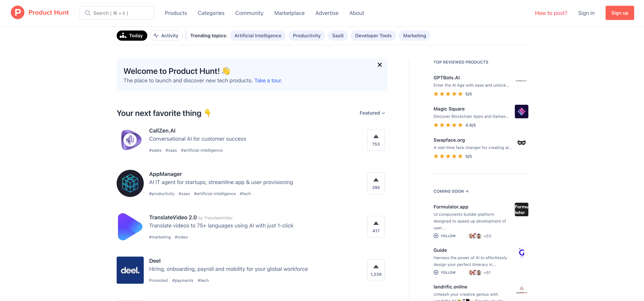The width and height of the screenshot is (644, 301).
Task: Click the Formulator.app thumbnail
Action: 521,209
